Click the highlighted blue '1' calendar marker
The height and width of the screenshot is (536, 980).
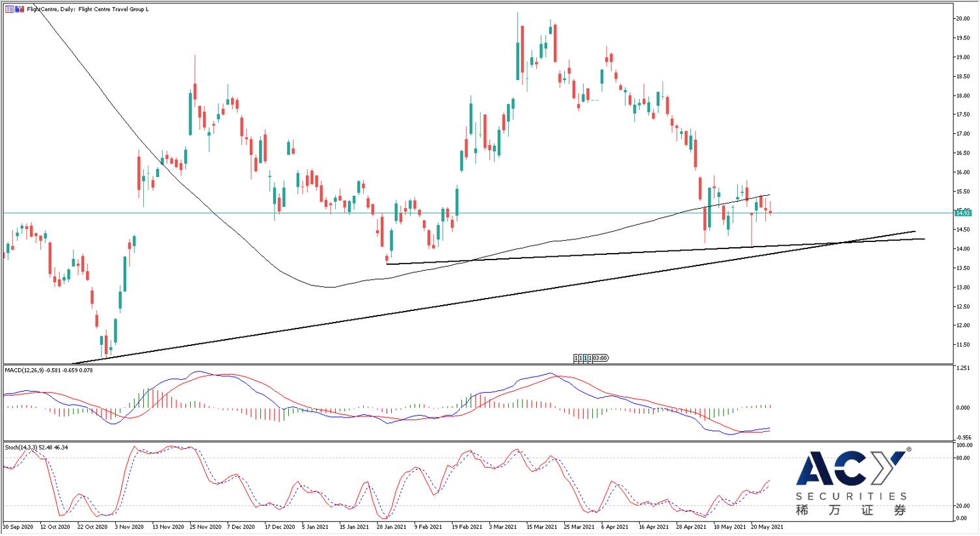(585, 358)
